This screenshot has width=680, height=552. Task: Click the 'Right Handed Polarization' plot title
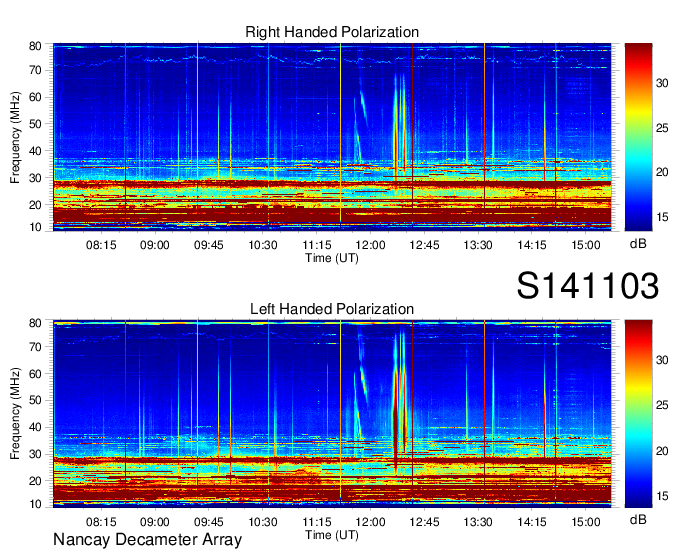(x=332, y=32)
